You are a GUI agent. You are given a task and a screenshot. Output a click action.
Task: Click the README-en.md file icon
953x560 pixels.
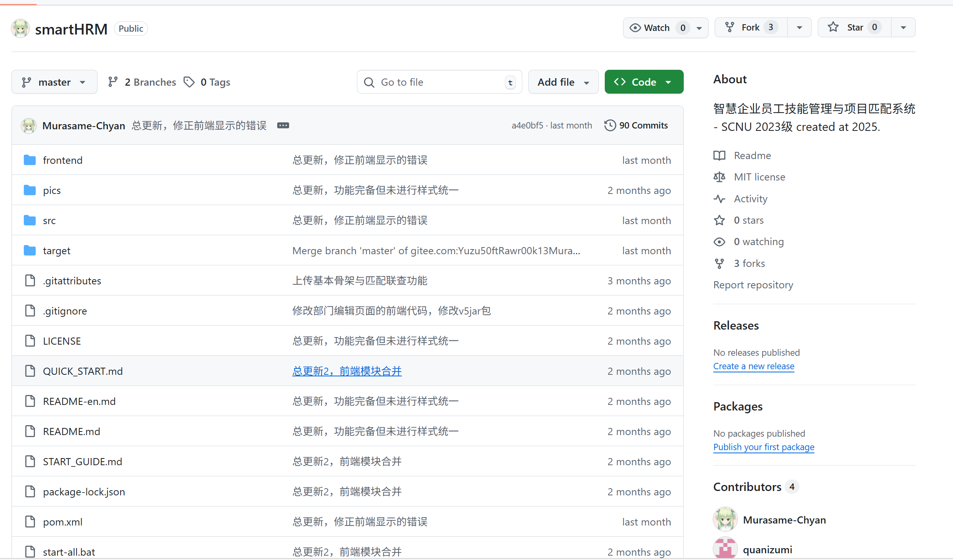click(30, 401)
